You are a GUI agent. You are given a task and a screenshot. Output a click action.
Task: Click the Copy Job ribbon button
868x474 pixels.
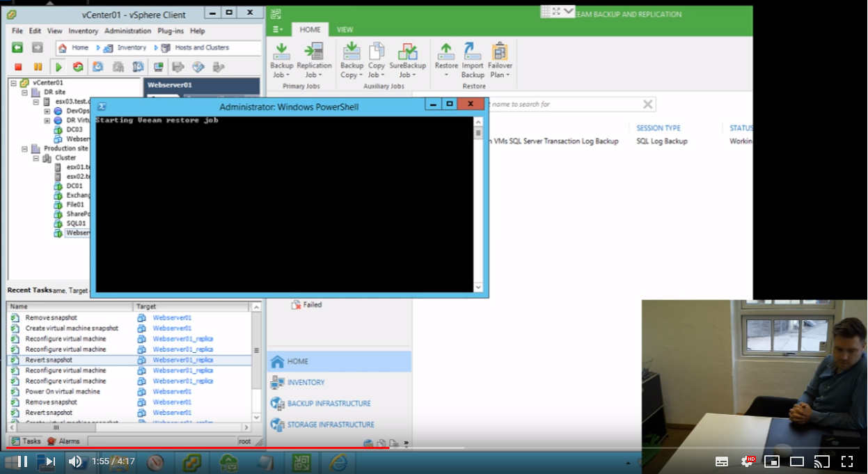[377, 61]
